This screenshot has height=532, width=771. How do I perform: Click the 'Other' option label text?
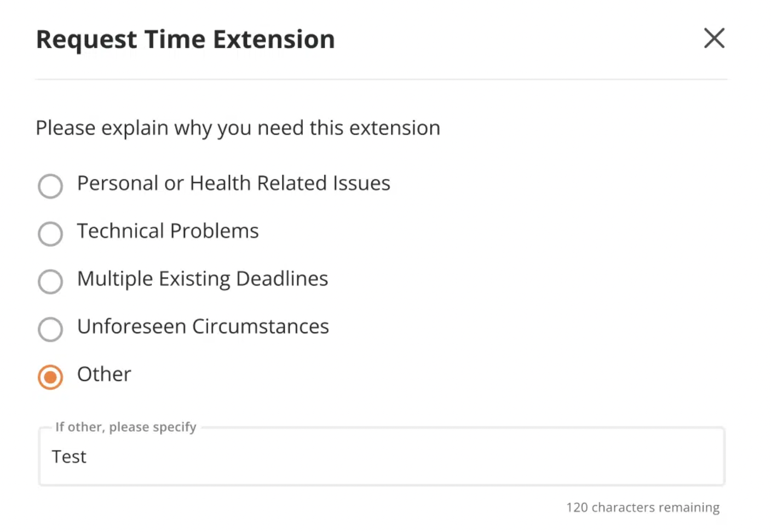[104, 374]
